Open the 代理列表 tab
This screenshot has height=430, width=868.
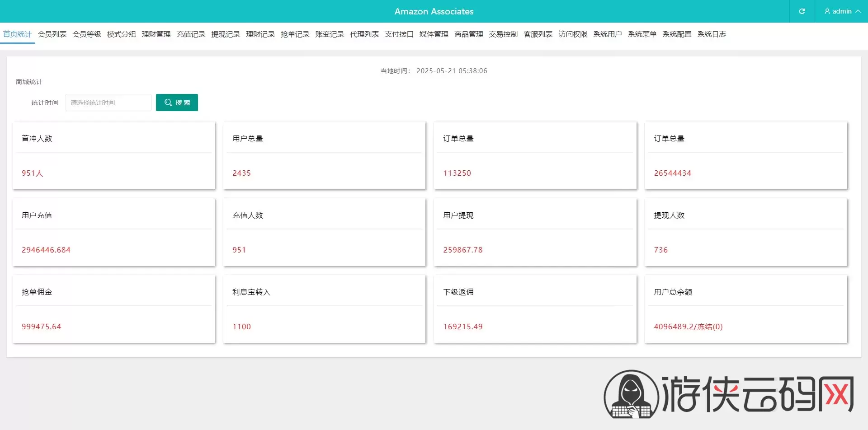tap(364, 34)
